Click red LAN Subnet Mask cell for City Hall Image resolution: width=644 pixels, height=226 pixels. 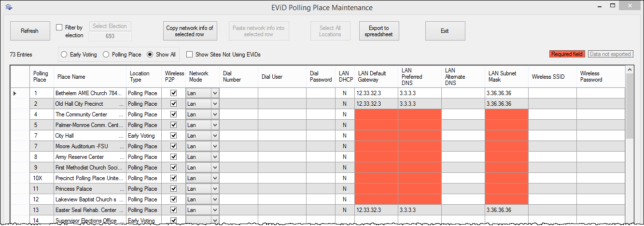pyautogui.click(x=506, y=136)
